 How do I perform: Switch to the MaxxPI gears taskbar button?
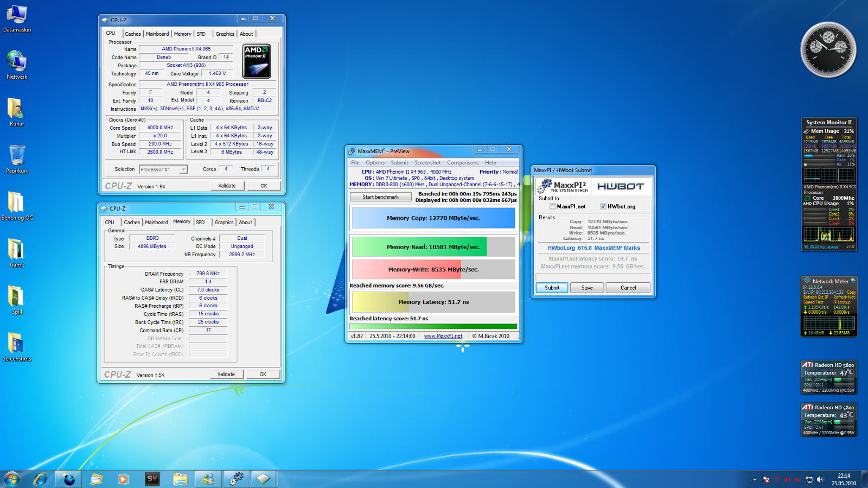[237, 479]
